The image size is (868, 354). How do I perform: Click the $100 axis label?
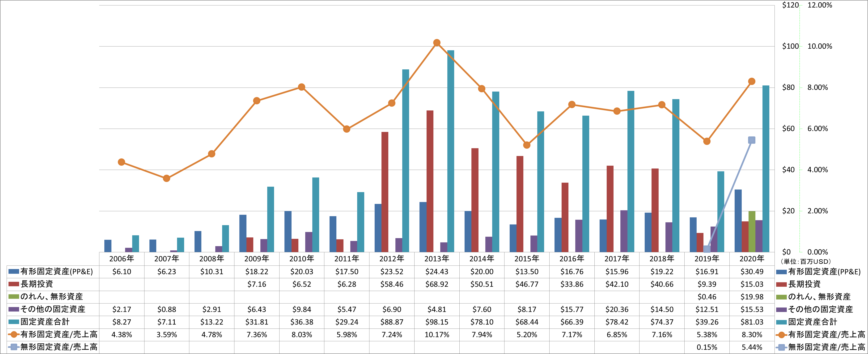click(791, 46)
